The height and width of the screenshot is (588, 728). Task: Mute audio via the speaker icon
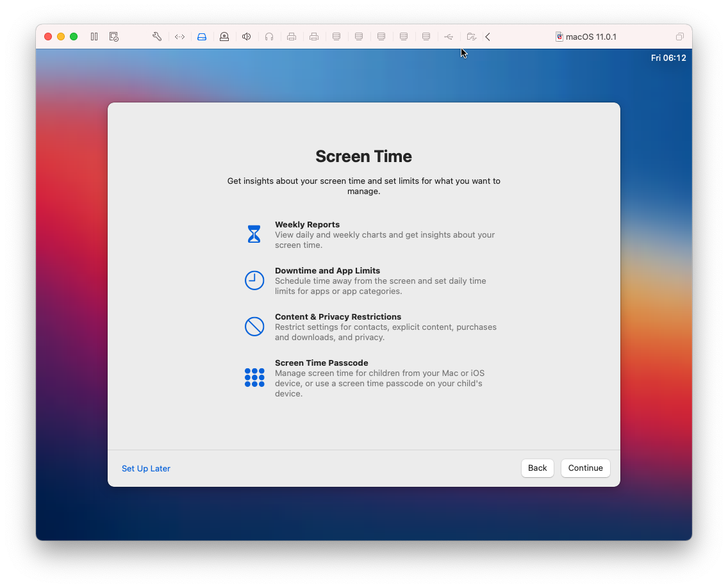(247, 37)
